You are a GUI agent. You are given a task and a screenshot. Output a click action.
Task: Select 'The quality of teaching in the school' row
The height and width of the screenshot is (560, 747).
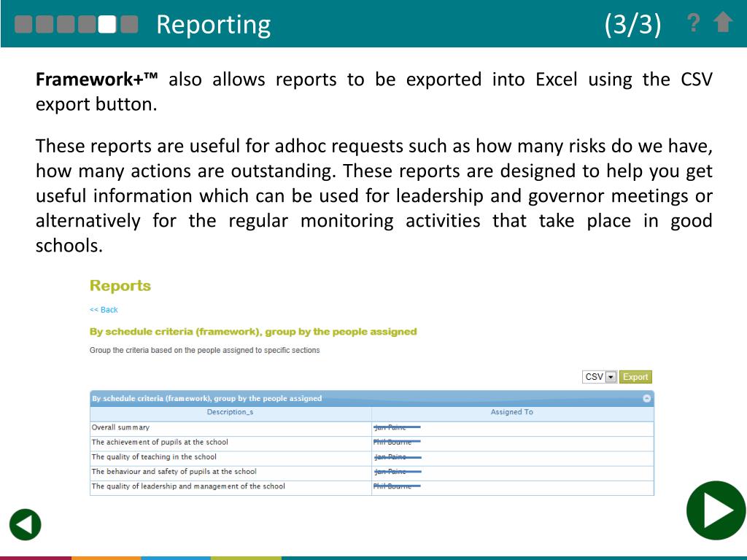pyautogui.click(x=371, y=458)
